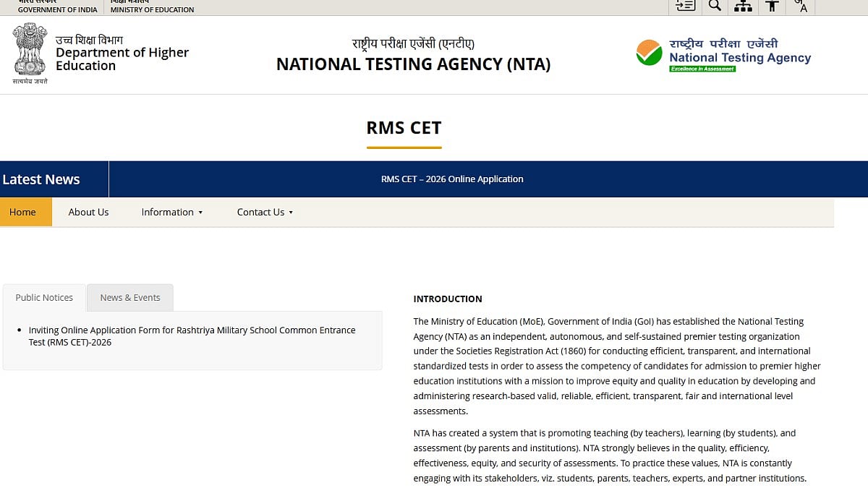The image size is (868, 488).
Task: Click the National Emblem of India logo
Action: tap(30, 53)
